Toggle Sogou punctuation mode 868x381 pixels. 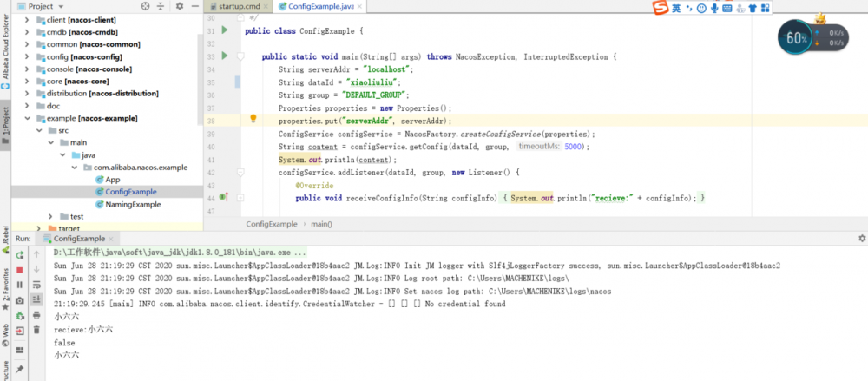[x=689, y=9]
